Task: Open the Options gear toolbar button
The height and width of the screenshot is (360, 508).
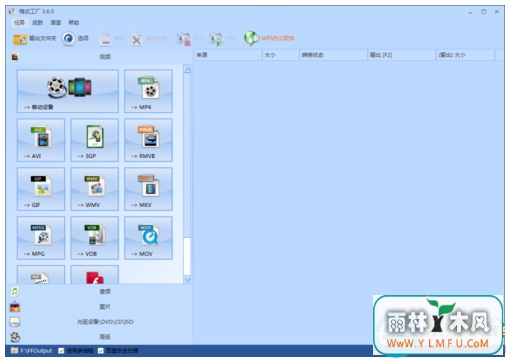Action: [75, 39]
